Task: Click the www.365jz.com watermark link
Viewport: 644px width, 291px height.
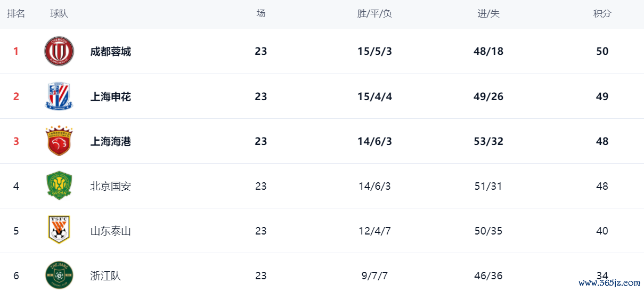Action: [x=609, y=283]
